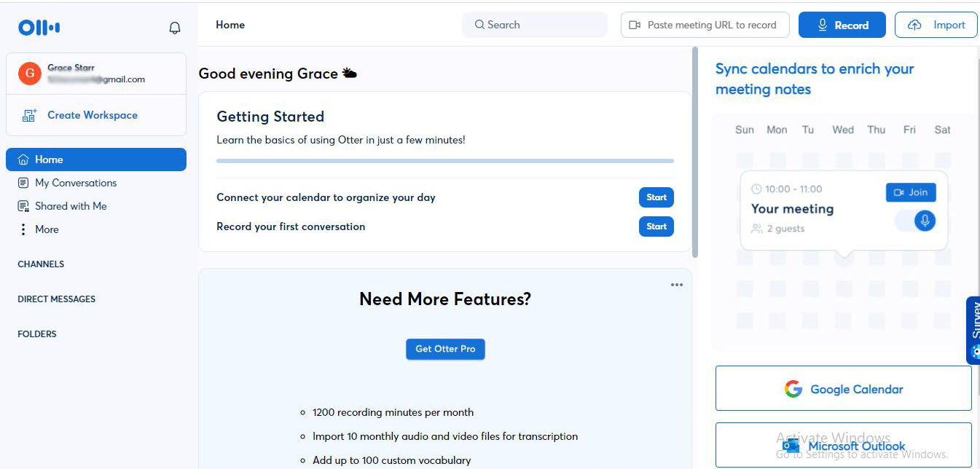
Task: Expand the FOLDERS section
Action: coord(37,334)
